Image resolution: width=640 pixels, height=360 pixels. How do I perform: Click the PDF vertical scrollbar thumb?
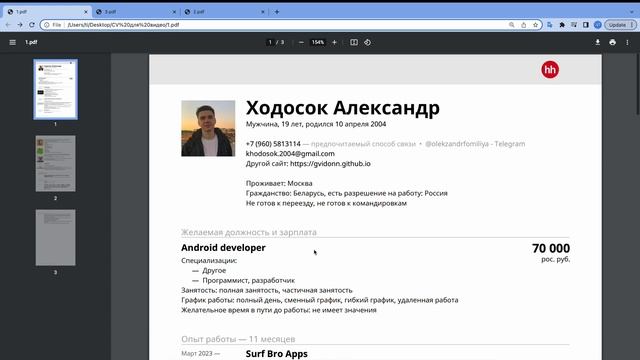637,84
